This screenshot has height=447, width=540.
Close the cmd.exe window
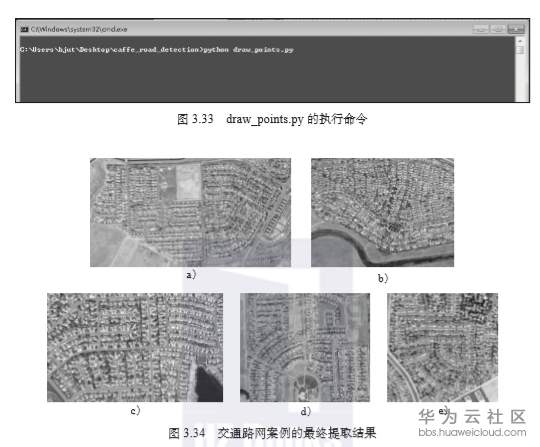point(516,29)
